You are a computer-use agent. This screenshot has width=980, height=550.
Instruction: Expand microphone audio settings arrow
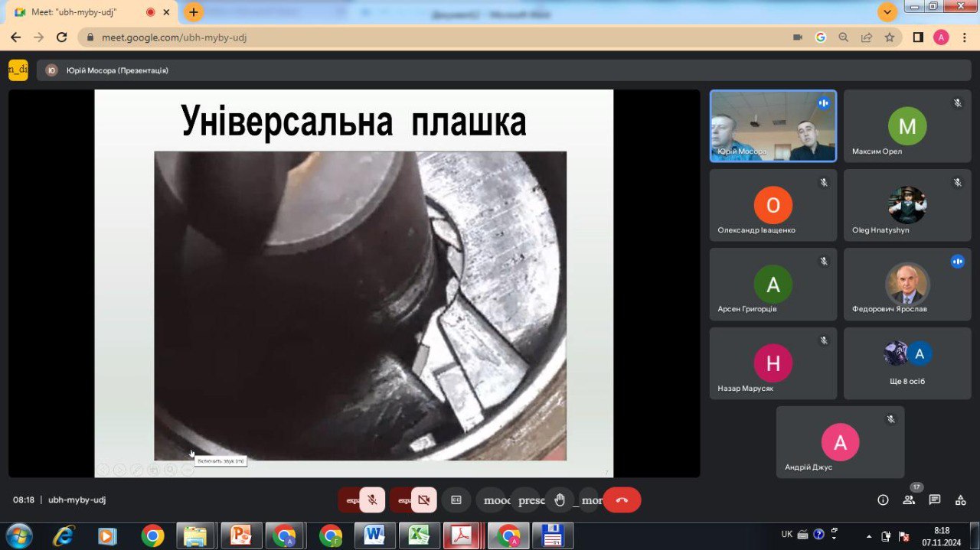pyautogui.click(x=351, y=500)
